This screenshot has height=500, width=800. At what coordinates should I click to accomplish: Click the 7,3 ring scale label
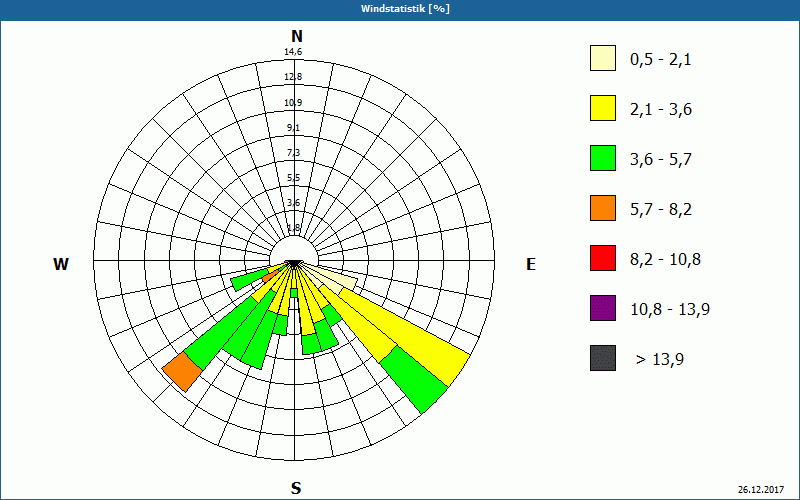(293, 153)
